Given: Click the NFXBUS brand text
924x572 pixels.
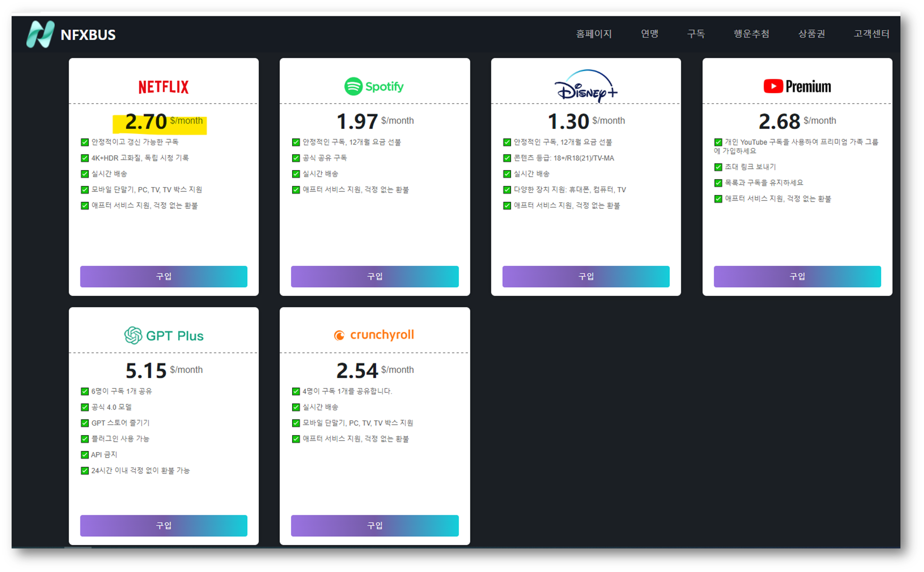Looking at the screenshot, I should pyautogui.click(x=88, y=35).
